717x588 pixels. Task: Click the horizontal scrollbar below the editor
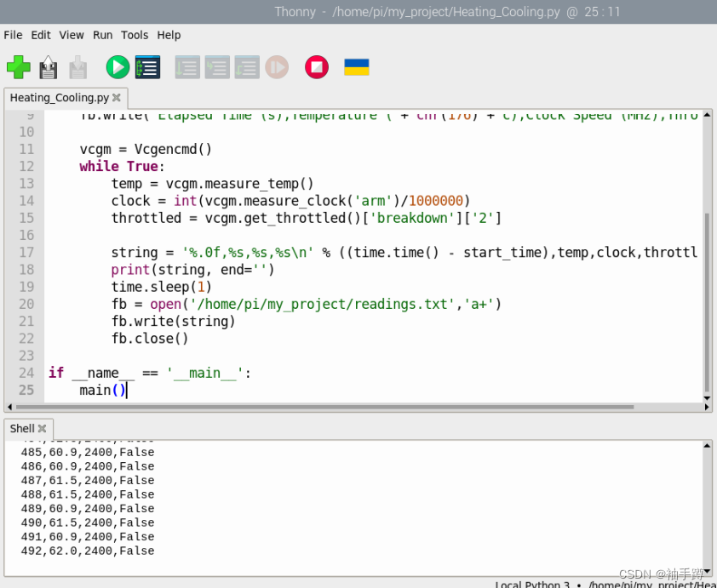[341, 408]
